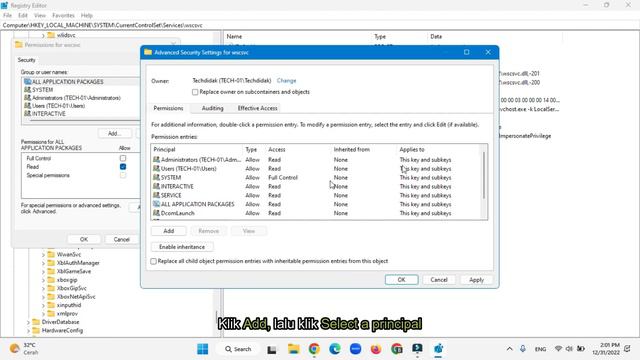This screenshot has height=360, width=640.
Task: Select the xmlprov folder icon in tree
Action: point(51,314)
